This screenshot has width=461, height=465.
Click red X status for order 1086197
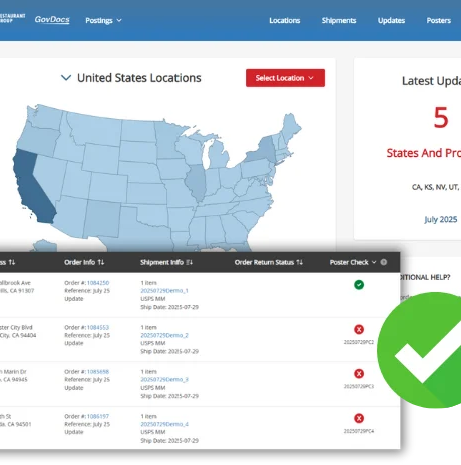(359, 418)
